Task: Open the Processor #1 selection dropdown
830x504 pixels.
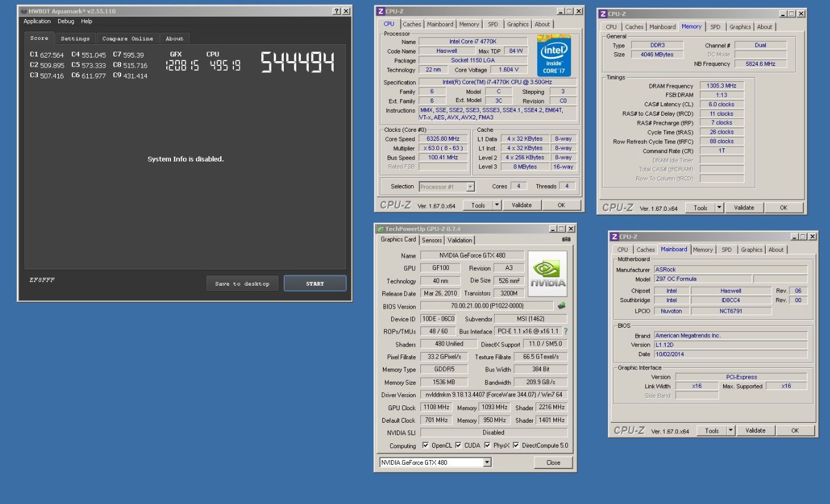Action: coord(470,186)
